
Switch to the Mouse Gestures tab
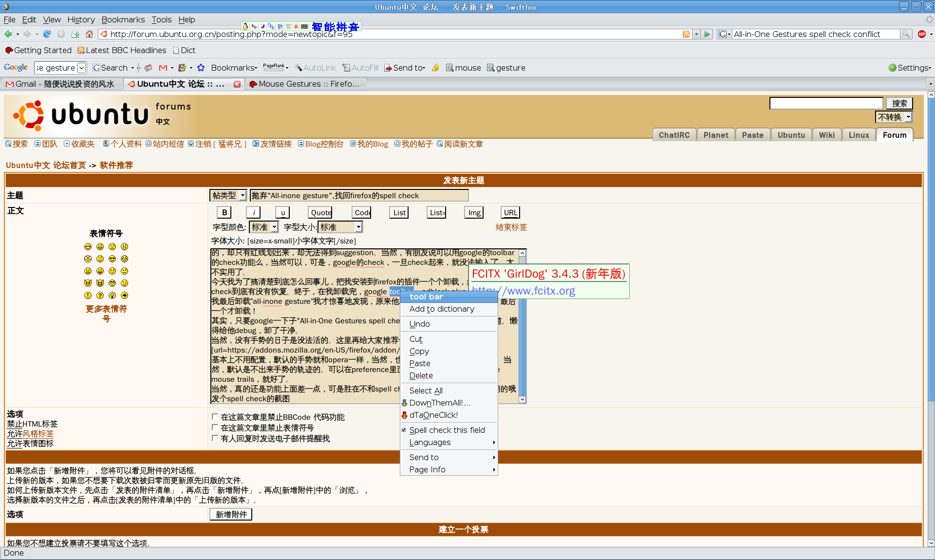pos(305,84)
